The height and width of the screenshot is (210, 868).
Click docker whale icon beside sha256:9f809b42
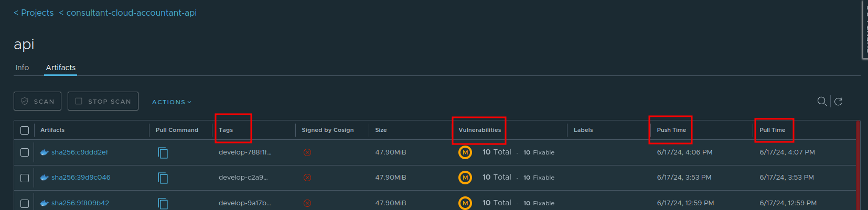point(45,203)
